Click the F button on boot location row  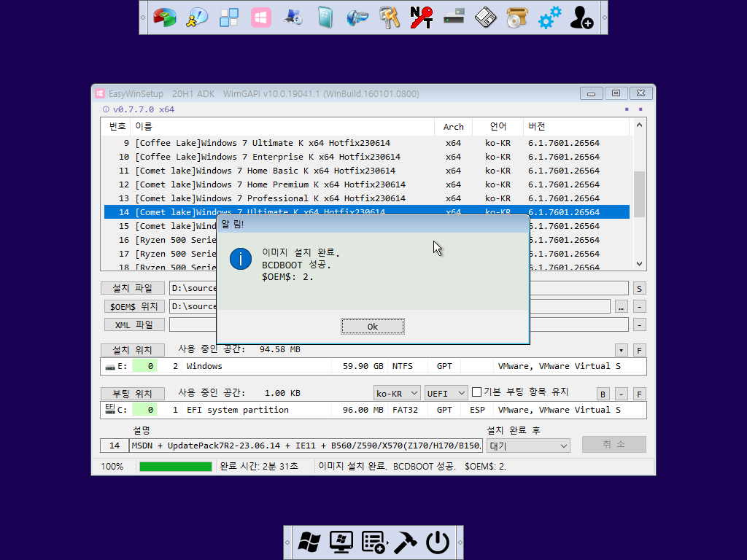point(639,394)
